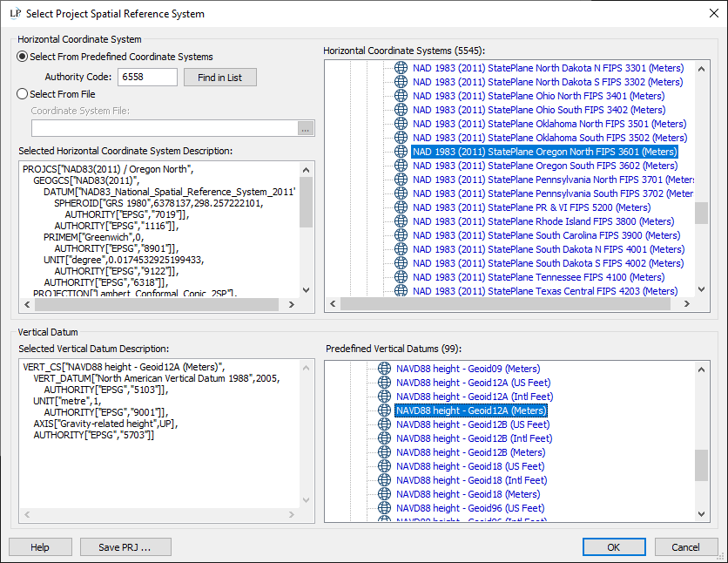728x563 pixels.
Task: Click globe icon beside Geoid12B (US Feet) datum
Action: [384, 424]
